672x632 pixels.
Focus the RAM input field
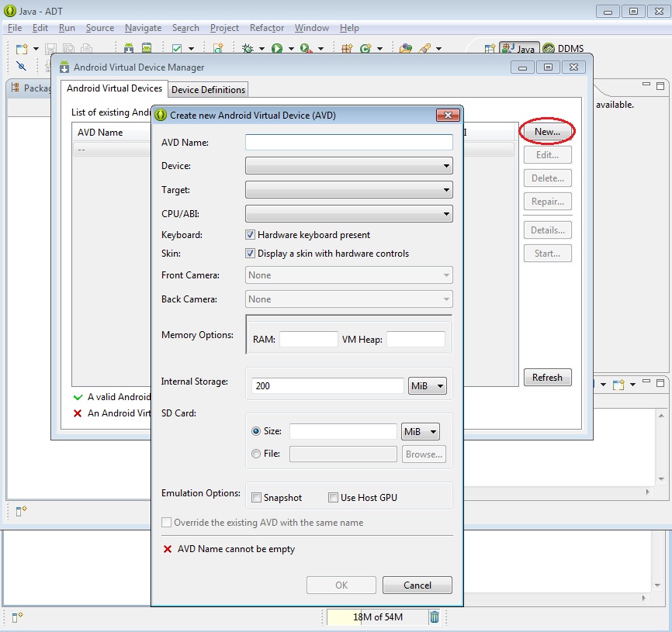(x=309, y=339)
